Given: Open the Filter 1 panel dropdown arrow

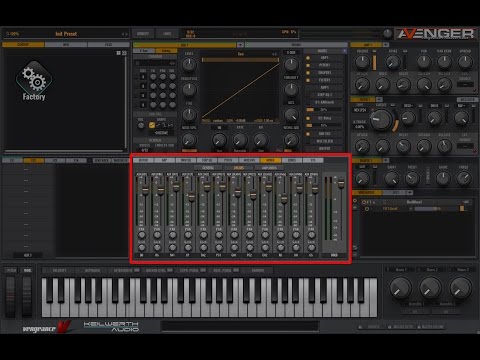Looking at the screenshot, I should click(x=379, y=100).
